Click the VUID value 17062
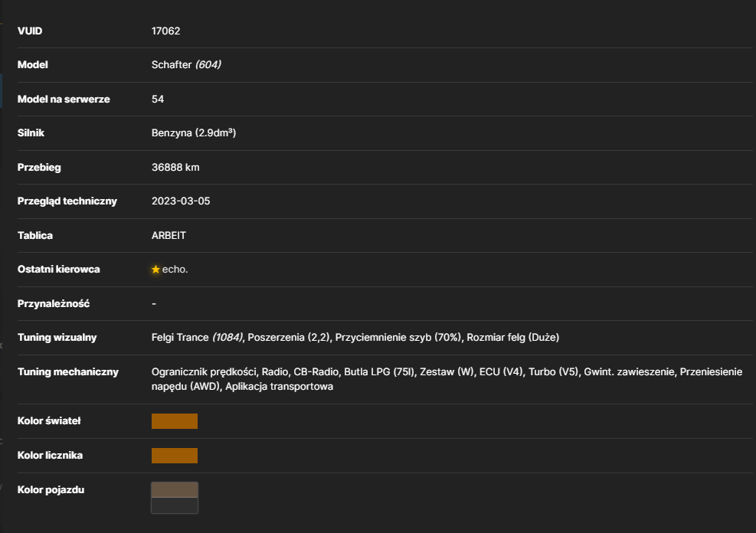The image size is (756, 533). coord(166,31)
